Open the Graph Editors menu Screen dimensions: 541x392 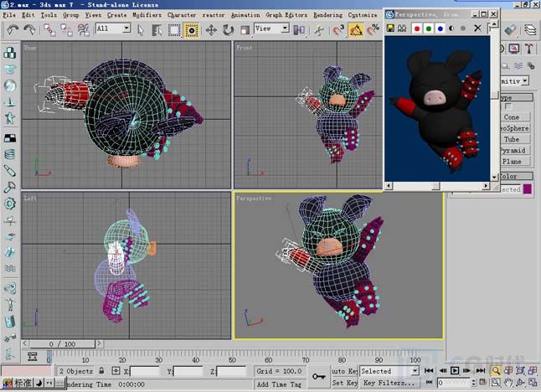(x=286, y=15)
